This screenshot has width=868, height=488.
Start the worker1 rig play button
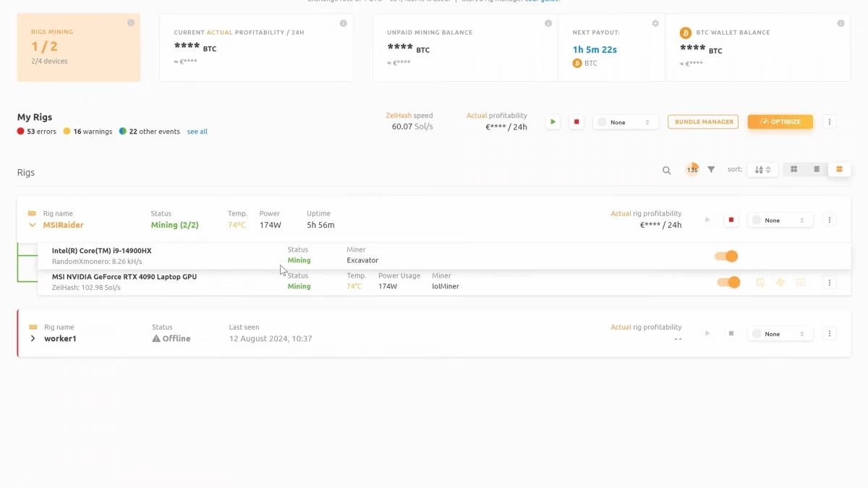pos(707,333)
